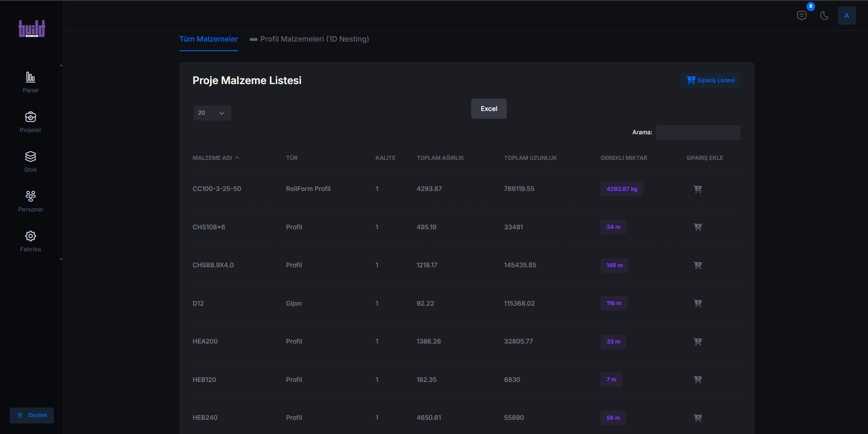This screenshot has height=434, width=868.
Task: Open user avatar menu labeled A
Action: tap(847, 16)
